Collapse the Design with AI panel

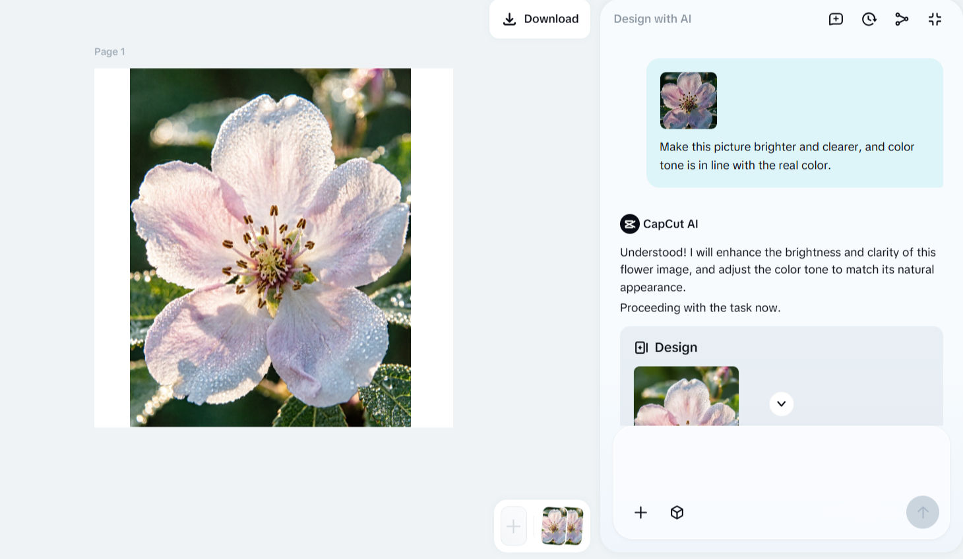[x=935, y=19]
